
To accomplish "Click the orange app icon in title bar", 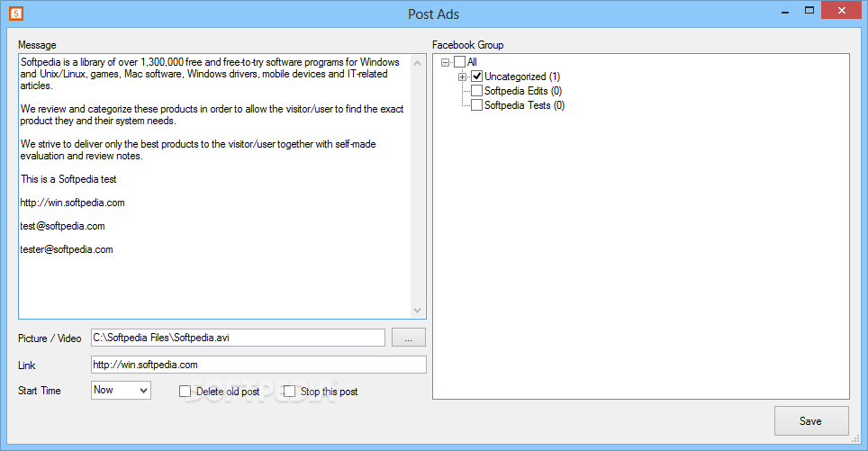I will [x=16, y=14].
